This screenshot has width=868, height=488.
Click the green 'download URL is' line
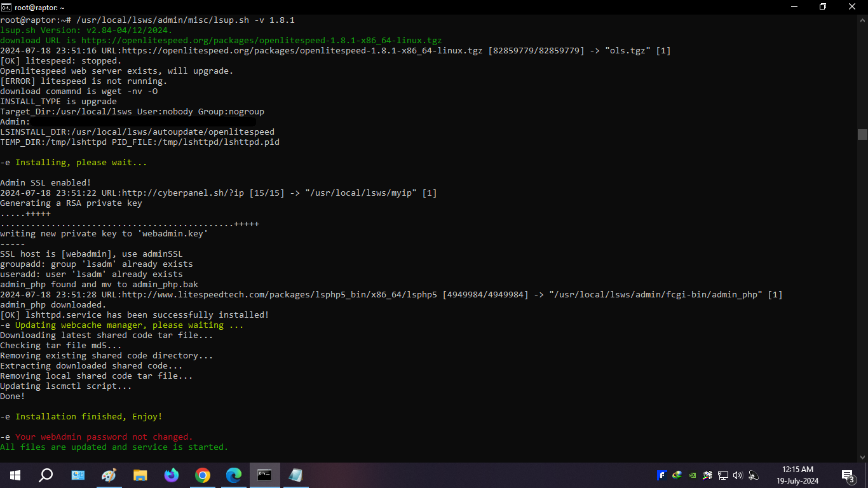(x=221, y=41)
